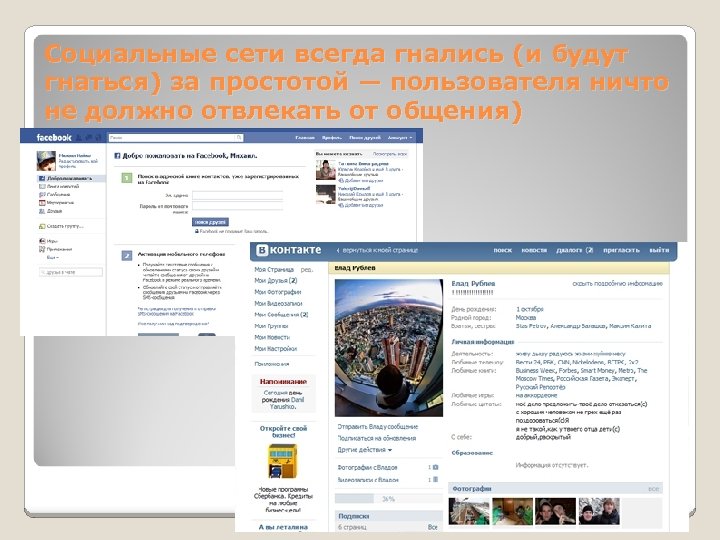Click the Facebook logo in the header

54,137
